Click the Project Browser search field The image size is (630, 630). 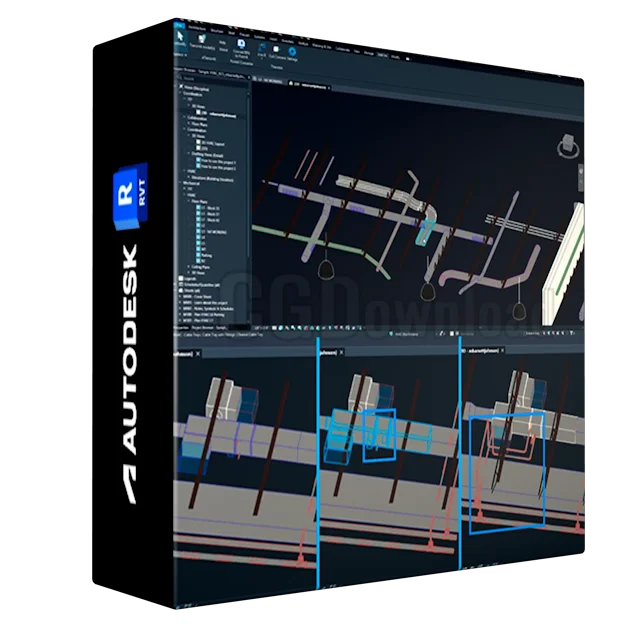[x=213, y=80]
